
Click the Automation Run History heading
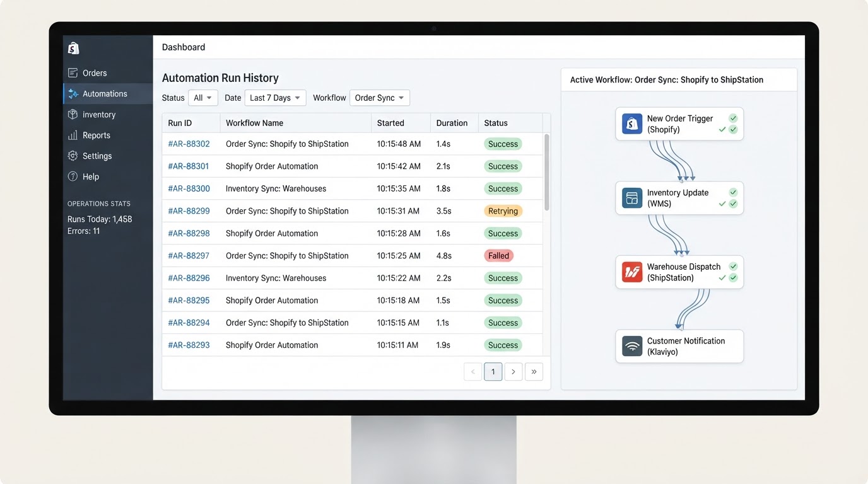(x=220, y=78)
